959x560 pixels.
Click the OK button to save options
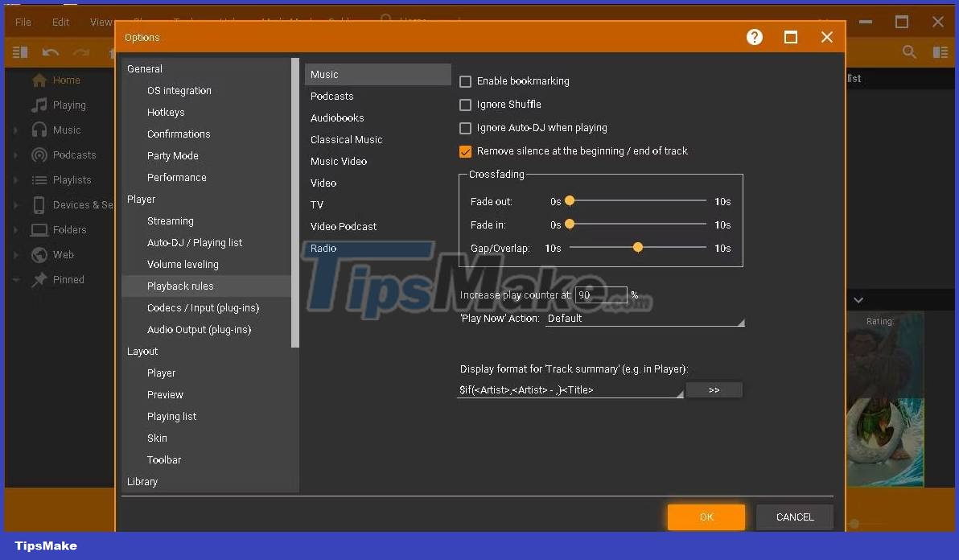pyautogui.click(x=706, y=517)
